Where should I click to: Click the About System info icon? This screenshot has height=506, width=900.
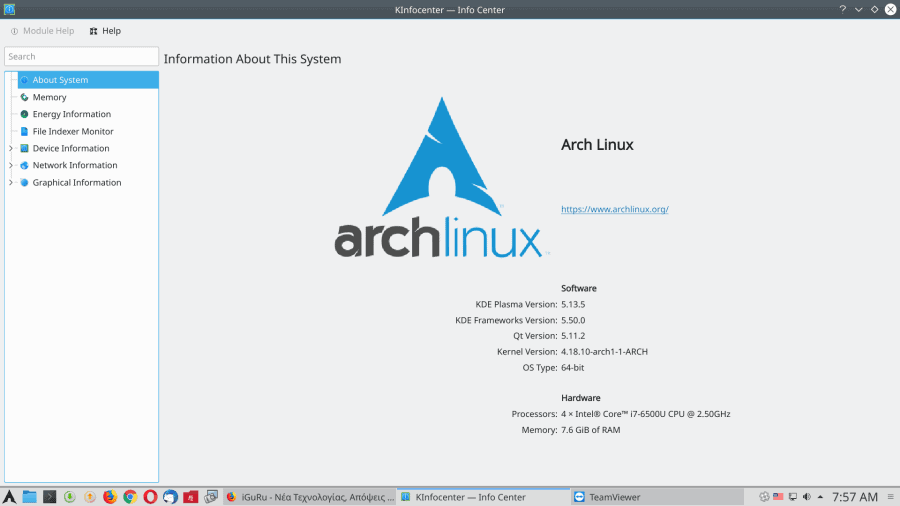[24, 80]
